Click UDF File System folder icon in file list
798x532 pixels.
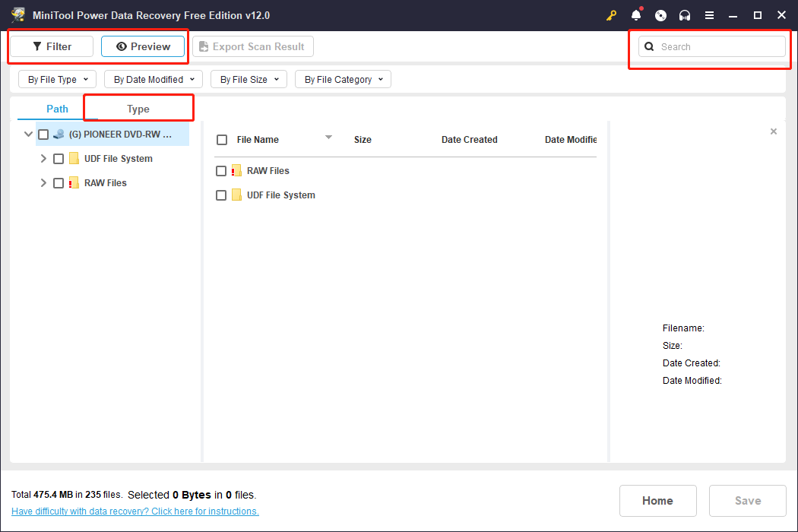236,195
